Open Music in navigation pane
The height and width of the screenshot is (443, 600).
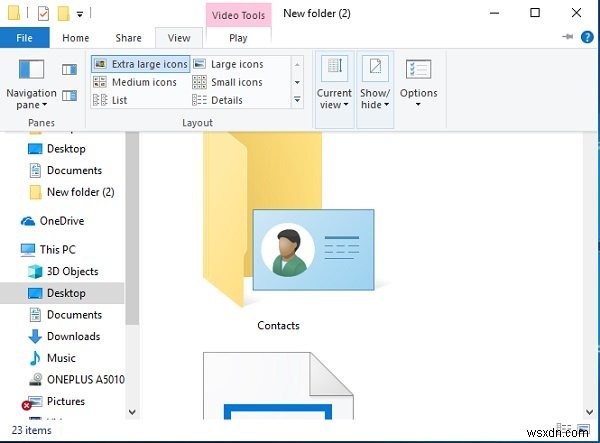(x=52, y=358)
